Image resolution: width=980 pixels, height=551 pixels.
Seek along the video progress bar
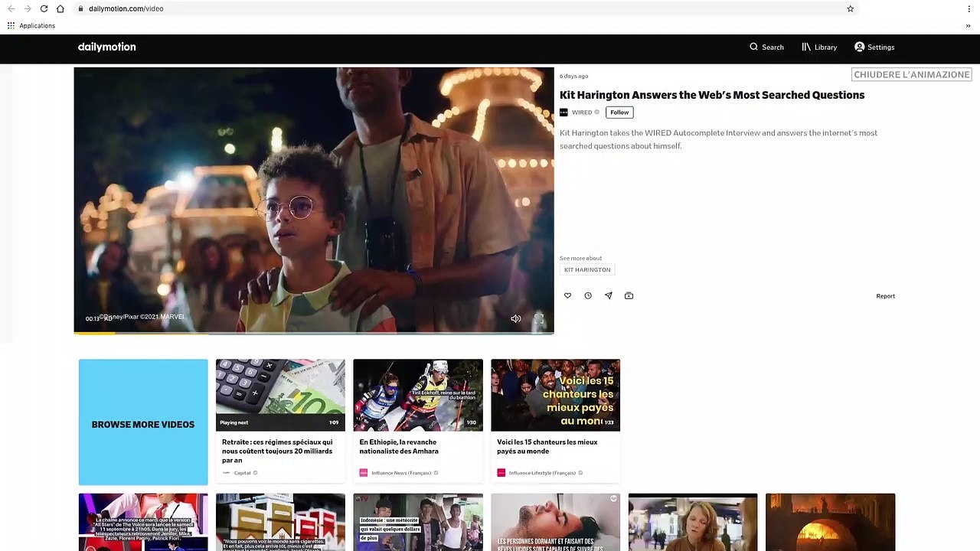tap(314, 333)
